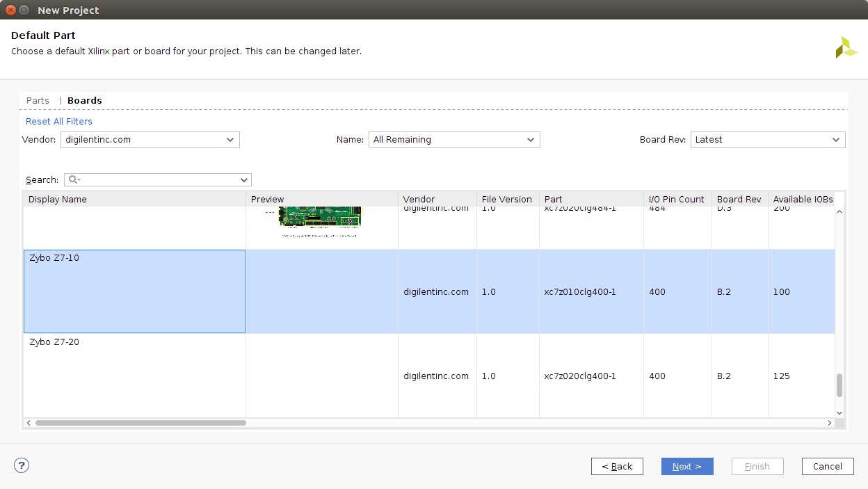Select the Zybo Z7-20 board row
This screenshot has height=489, width=868.
click(134, 376)
